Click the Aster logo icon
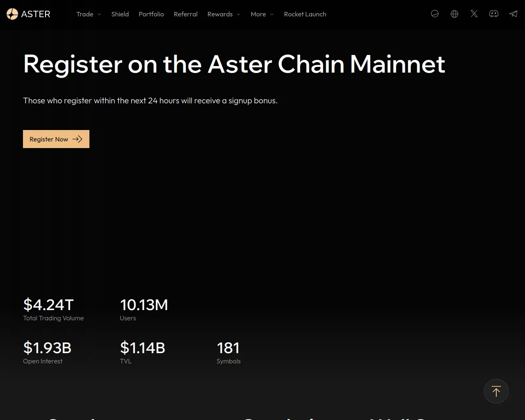The image size is (525, 420). pyautogui.click(x=12, y=14)
